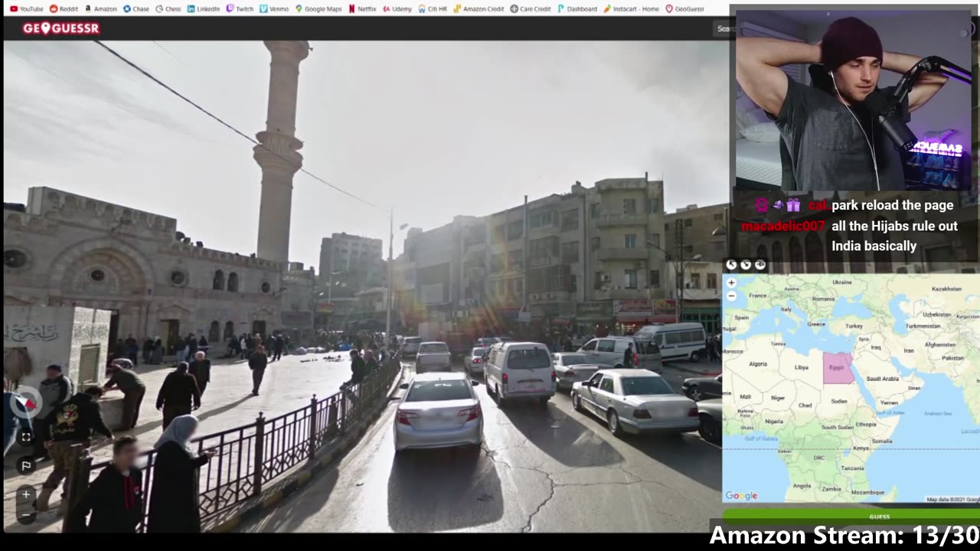980x551 pixels.
Task: Open the Reddit bookmark
Action: click(64, 8)
